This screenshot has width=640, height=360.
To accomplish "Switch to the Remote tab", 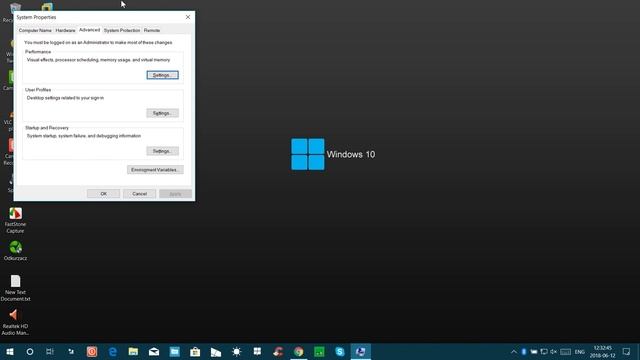I will click(152, 30).
